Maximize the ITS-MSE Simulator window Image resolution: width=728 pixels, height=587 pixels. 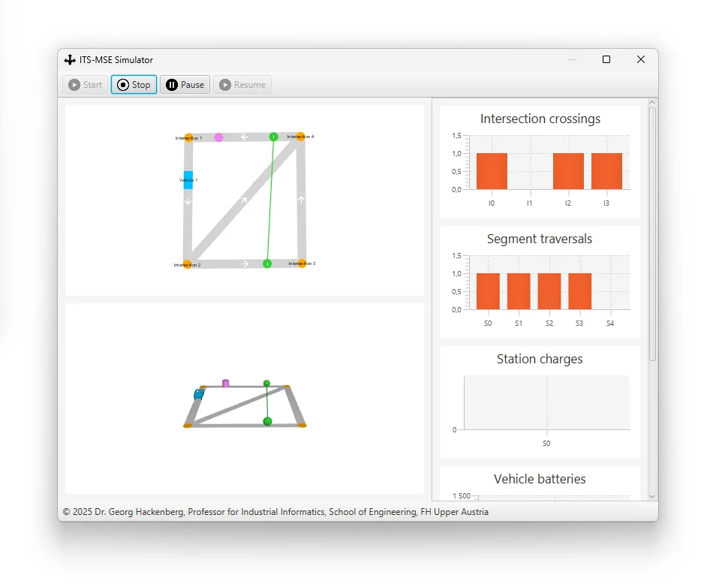[x=606, y=59]
